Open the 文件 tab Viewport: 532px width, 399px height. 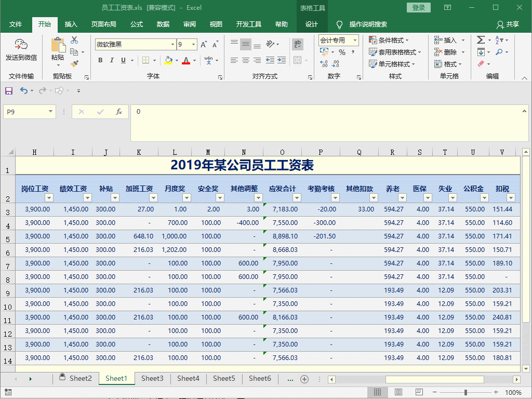click(15, 24)
